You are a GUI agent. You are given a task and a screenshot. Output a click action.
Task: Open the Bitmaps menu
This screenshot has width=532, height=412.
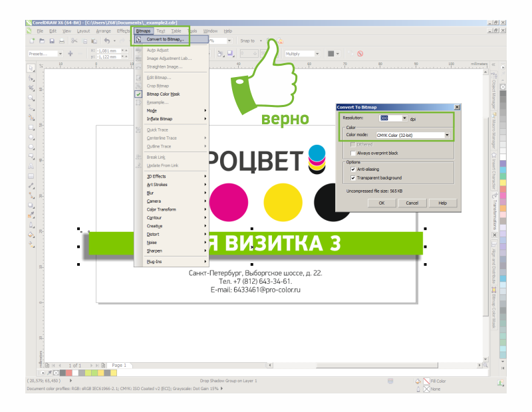(x=143, y=31)
